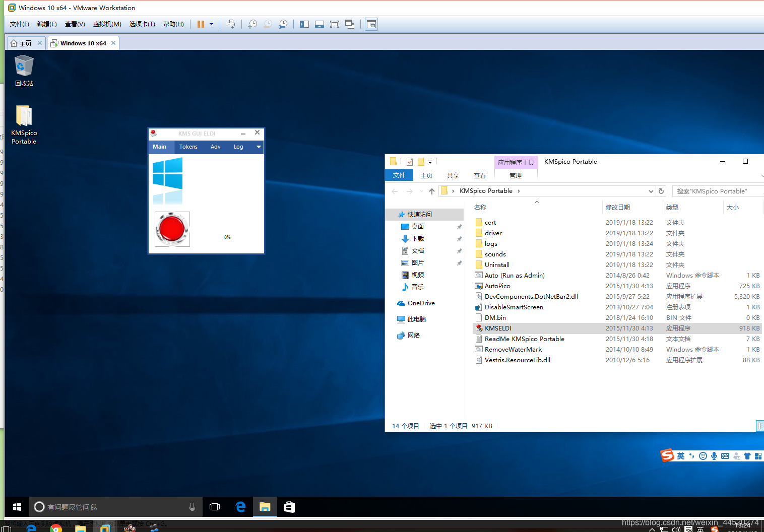Image resolution: width=764 pixels, height=532 pixels.
Task: Select 网络 in the navigation pane
Action: [x=409, y=336]
